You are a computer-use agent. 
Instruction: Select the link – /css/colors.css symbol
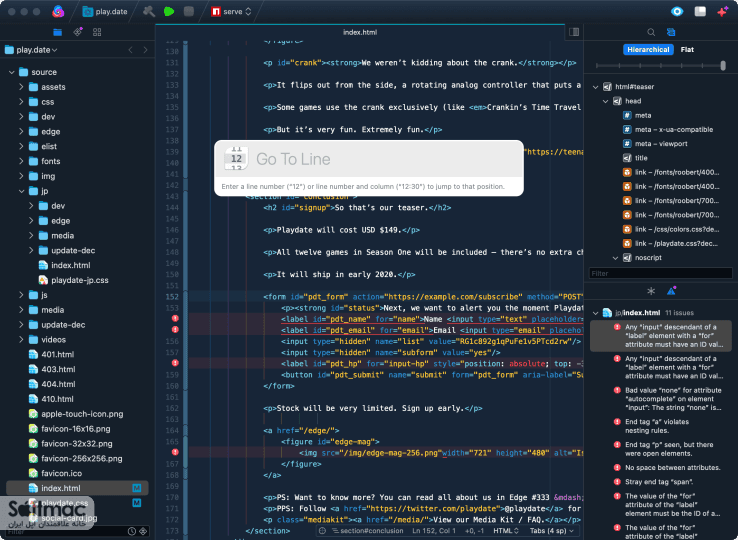(x=671, y=229)
